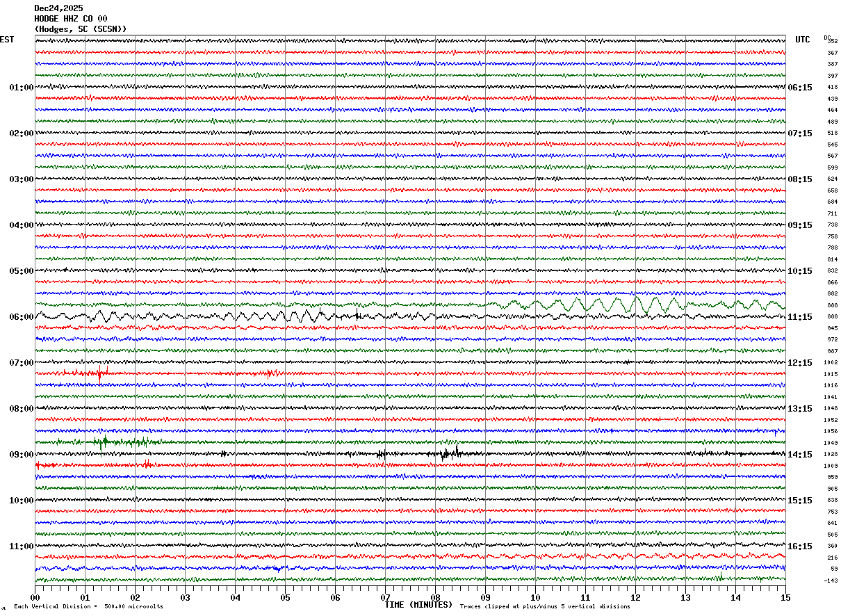
Task: Click the '05:00' EST time label
Action: point(21,271)
